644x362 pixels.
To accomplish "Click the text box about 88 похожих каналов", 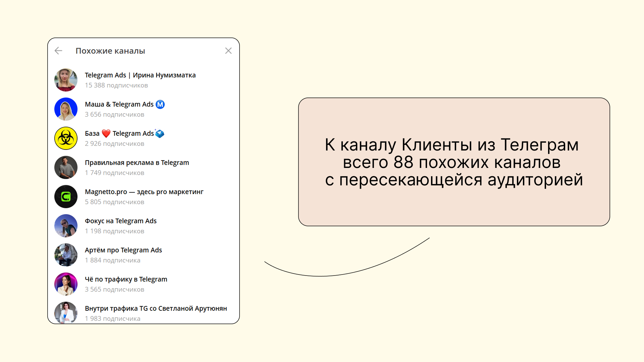I will coord(454,162).
